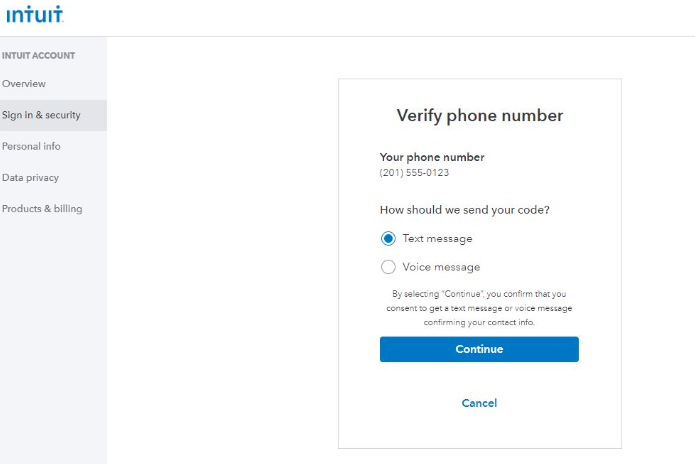This screenshot has height=464, width=695.
Task: Open Personal info page
Action: pyautogui.click(x=31, y=147)
